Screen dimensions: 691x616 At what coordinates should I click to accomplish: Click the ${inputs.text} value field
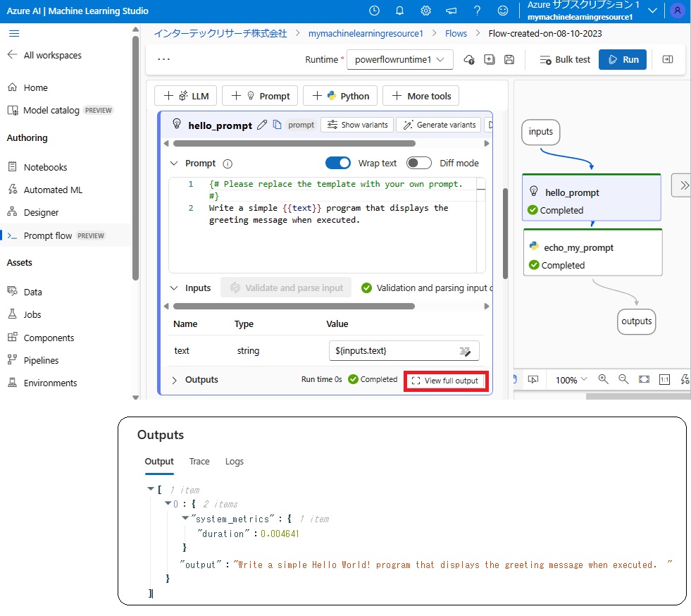(x=404, y=351)
